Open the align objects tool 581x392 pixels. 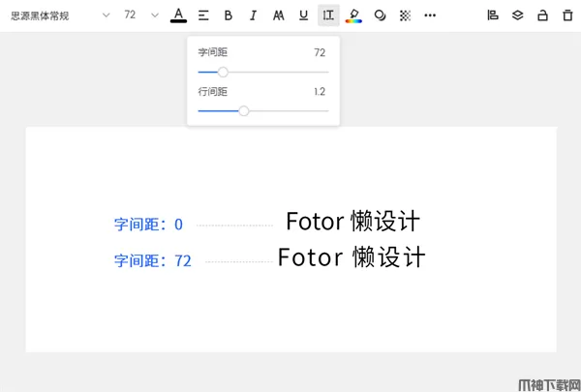(x=493, y=15)
